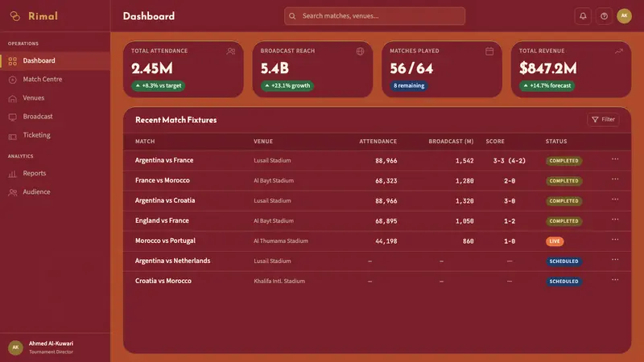
Task: Open the notifications bell
Action: tap(583, 16)
